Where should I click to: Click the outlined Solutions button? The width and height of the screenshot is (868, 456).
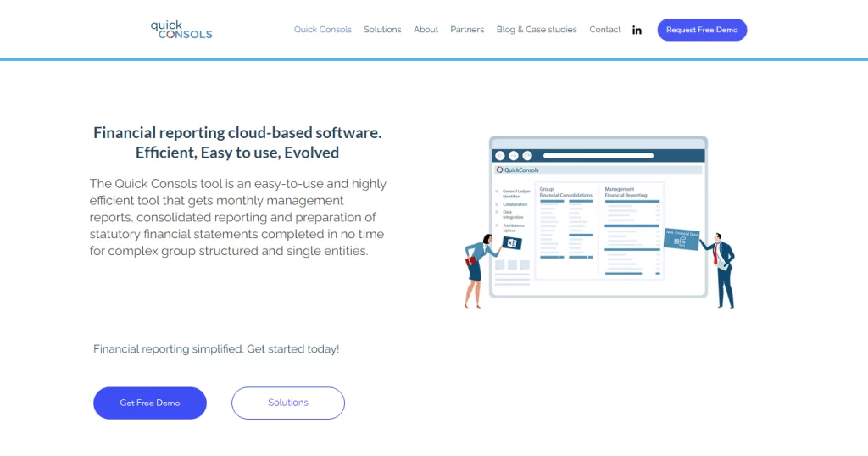tap(288, 403)
